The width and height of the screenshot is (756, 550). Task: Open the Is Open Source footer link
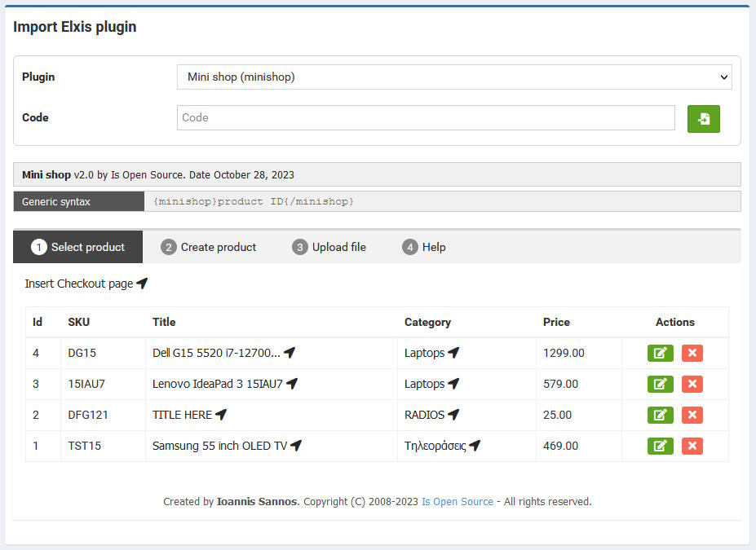(x=458, y=501)
